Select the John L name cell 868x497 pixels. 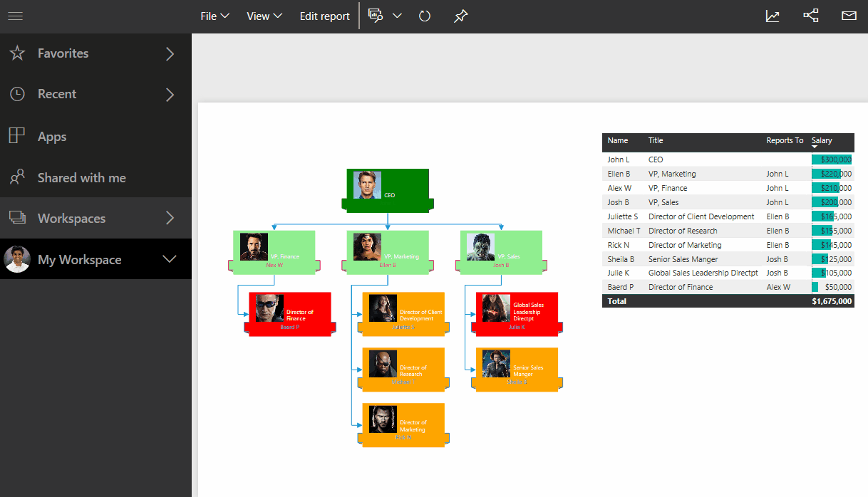pyautogui.click(x=619, y=159)
